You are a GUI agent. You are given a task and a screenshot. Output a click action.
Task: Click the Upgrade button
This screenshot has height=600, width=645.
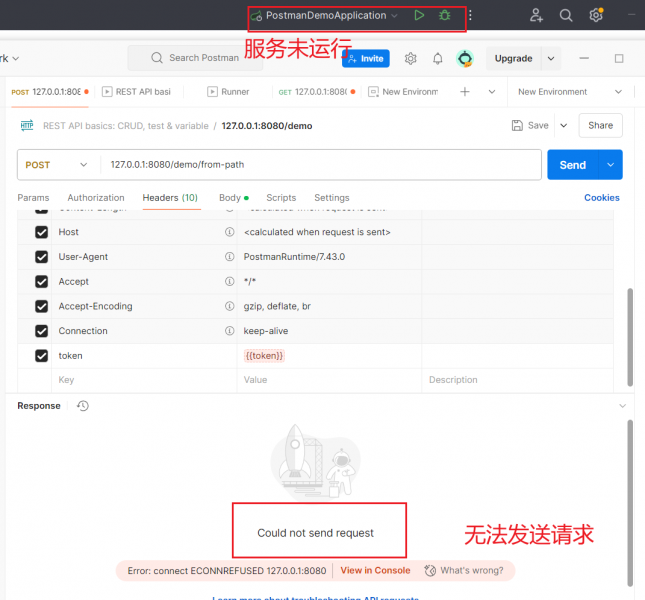(513, 59)
